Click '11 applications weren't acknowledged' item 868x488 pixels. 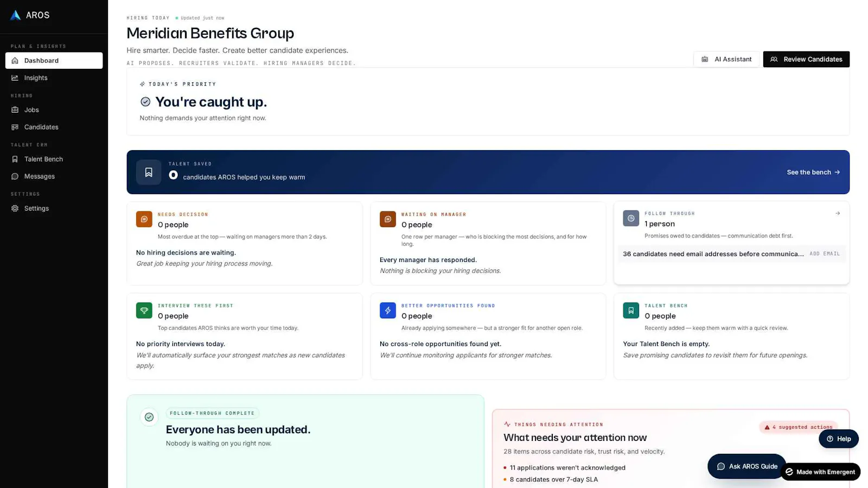coord(567,467)
